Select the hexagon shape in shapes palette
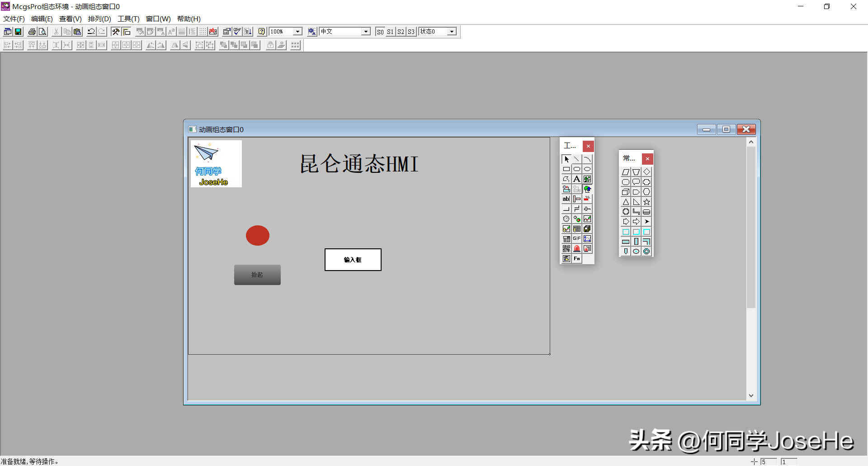Screen dimensions: 868x466 click(647, 192)
